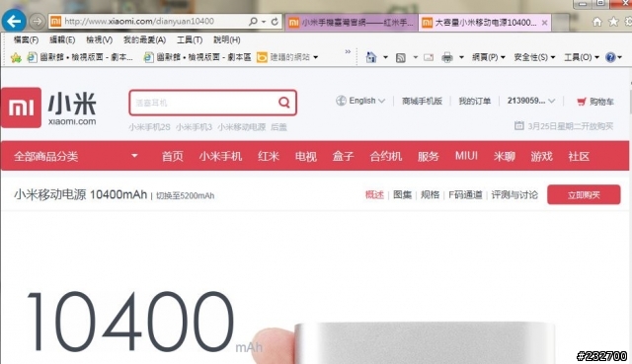
Task: Expand favorites bar overflow chevron
Action: [x=348, y=51]
